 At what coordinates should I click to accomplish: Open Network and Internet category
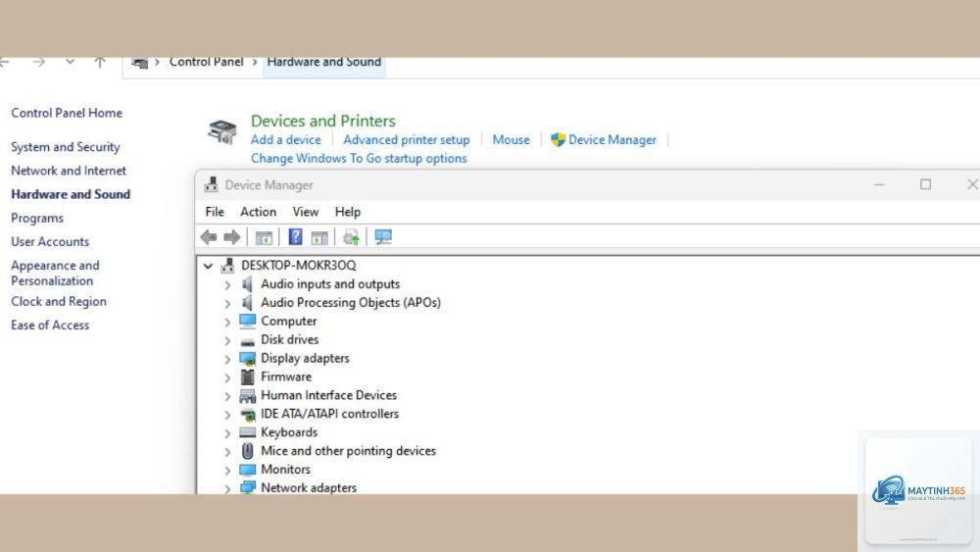(69, 171)
